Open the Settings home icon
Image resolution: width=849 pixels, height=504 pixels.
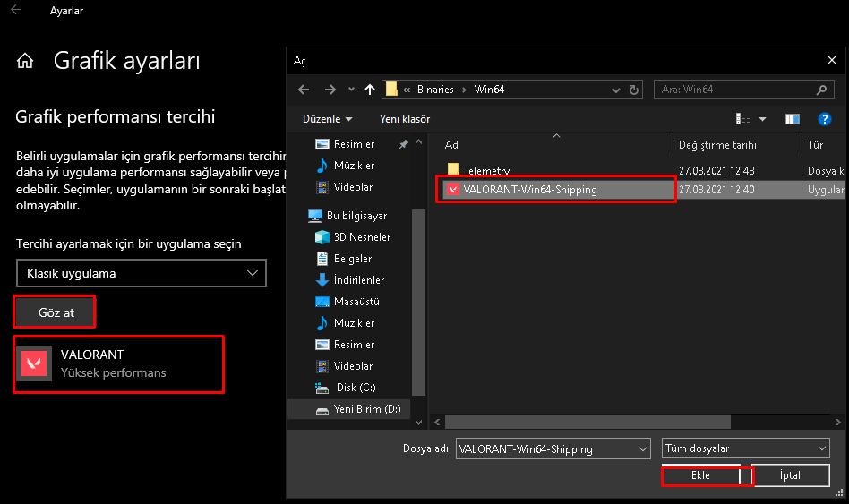pos(25,61)
